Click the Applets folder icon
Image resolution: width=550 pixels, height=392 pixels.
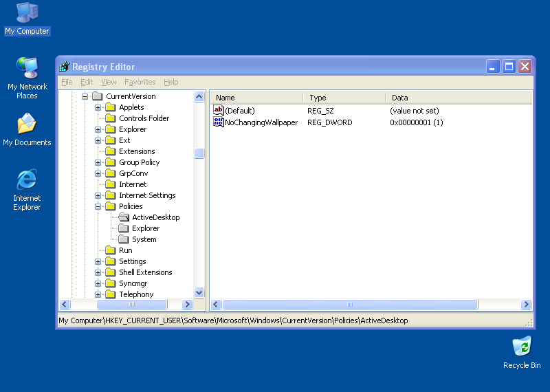(110, 107)
